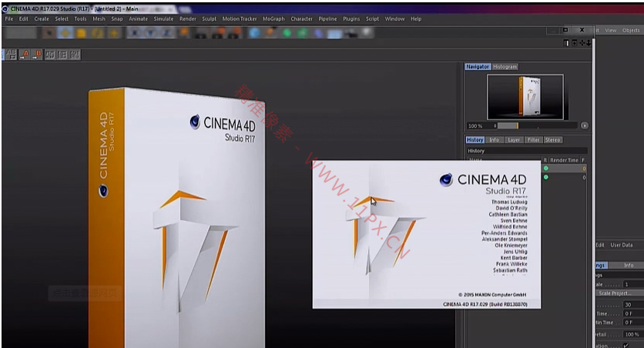Open the purple deformer object icon

pyautogui.click(x=319, y=33)
